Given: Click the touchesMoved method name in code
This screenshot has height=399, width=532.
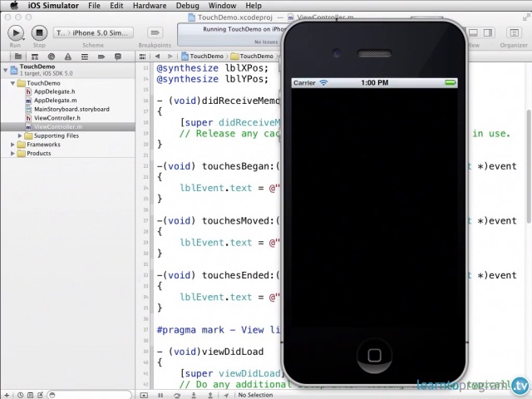Looking at the screenshot, I should 238,221.
